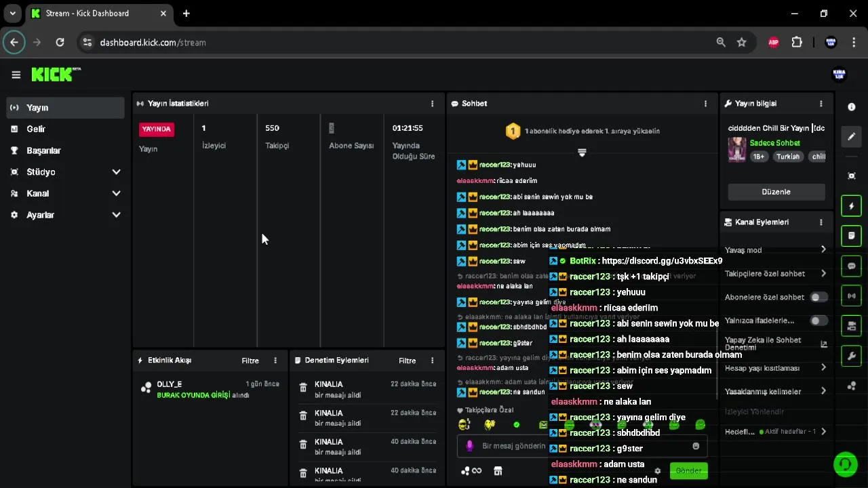Select Başarılar in the left sidebar
The width and height of the screenshot is (868, 488).
[66, 150]
